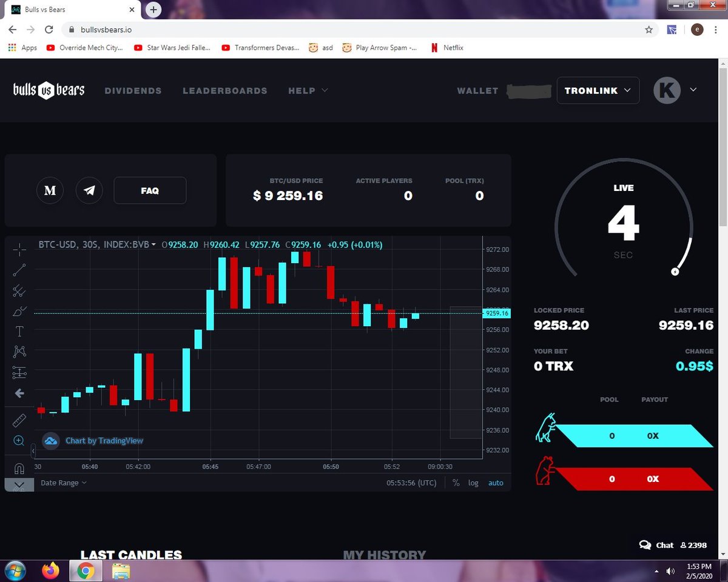Bet on the bear pool bar
The width and height of the screenshot is (728, 582).
coord(634,479)
